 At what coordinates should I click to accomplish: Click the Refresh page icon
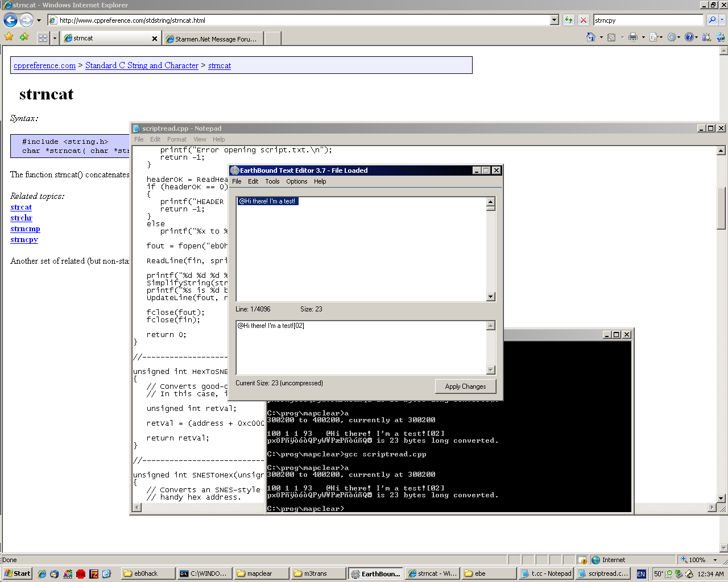pos(568,20)
